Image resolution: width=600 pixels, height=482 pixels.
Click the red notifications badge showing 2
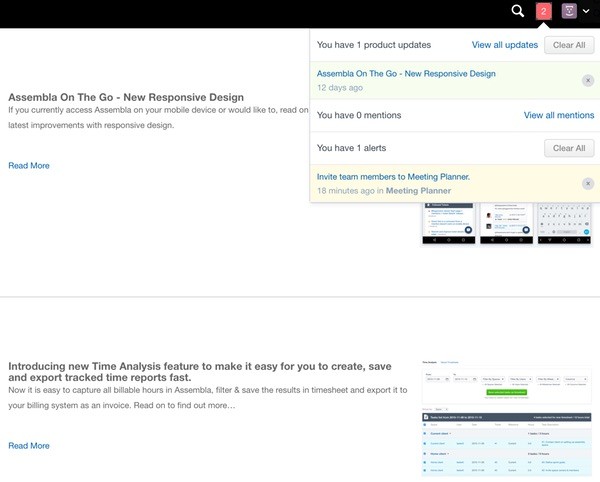(x=543, y=11)
